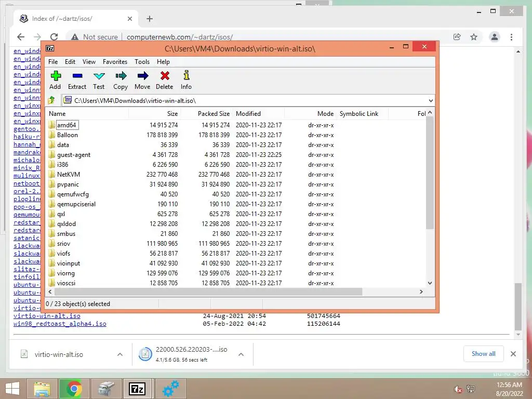Open the Info toolbar icon
Viewport: 532px width, 399px height.
point(187,75)
